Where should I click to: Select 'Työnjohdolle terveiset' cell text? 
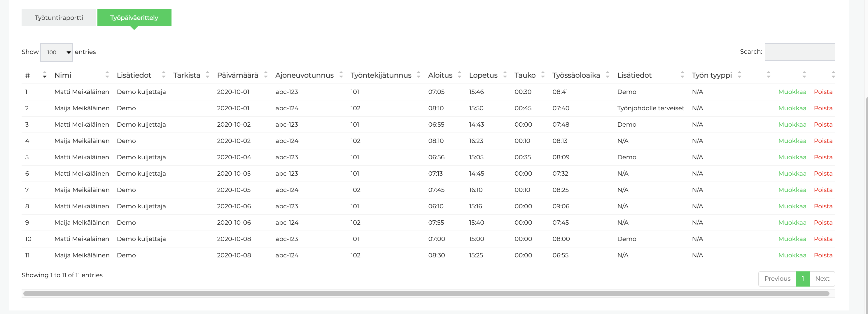(650, 108)
